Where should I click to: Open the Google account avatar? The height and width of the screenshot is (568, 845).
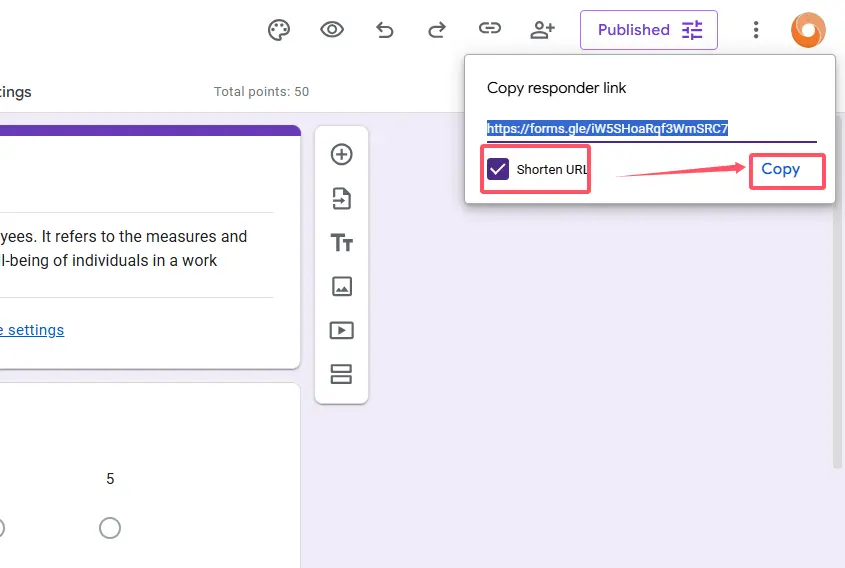coord(808,30)
